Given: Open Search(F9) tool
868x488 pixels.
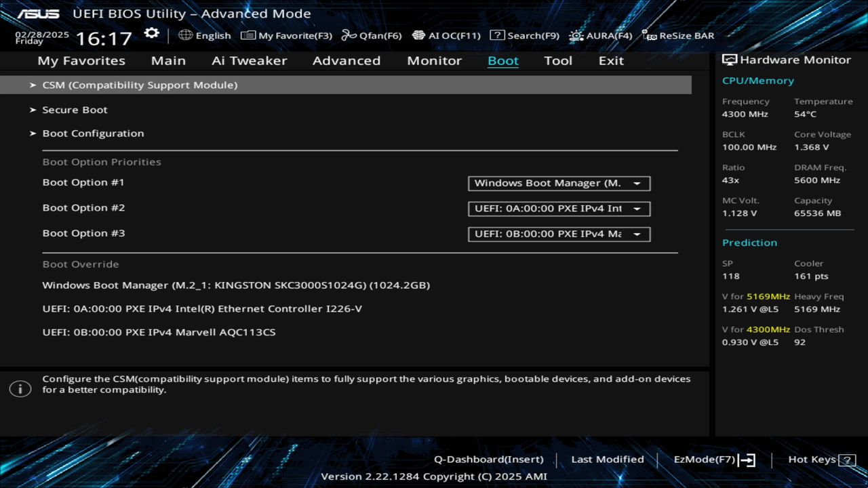Looking at the screenshot, I should coord(524,35).
